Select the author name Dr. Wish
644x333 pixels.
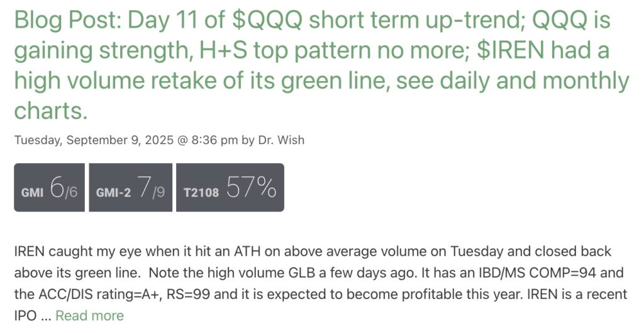[x=281, y=140]
